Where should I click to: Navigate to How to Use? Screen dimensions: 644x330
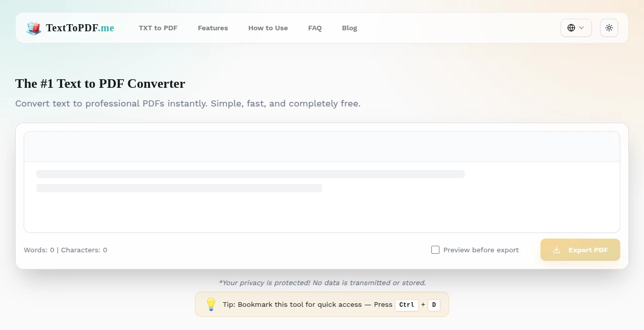[268, 28]
